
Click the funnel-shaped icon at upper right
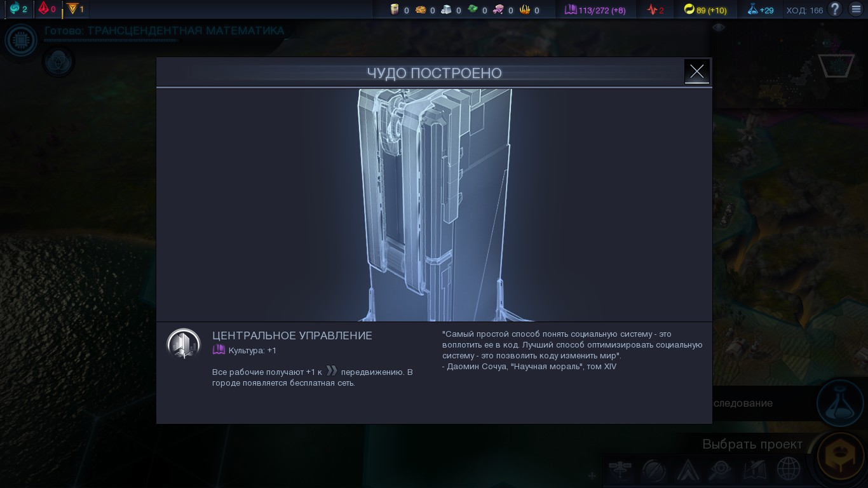point(836,65)
